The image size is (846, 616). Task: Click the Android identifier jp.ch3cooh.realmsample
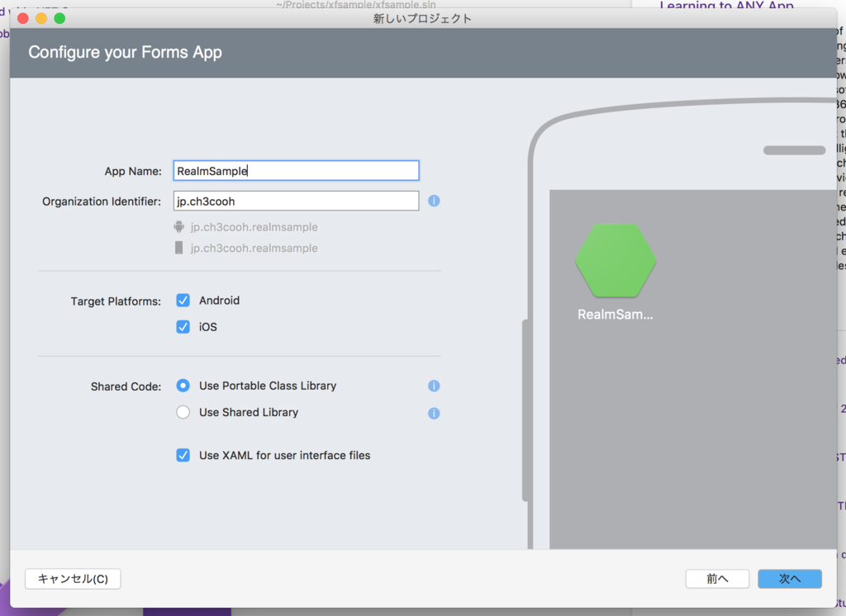point(254,227)
